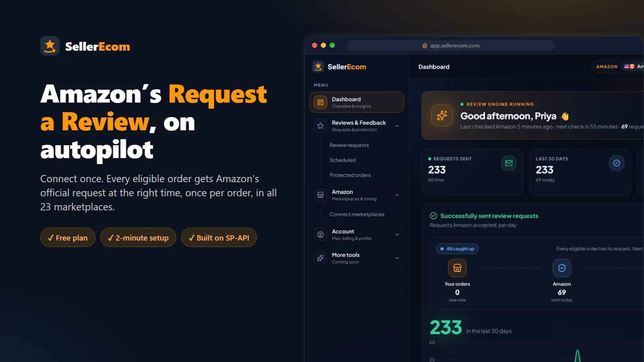Click the Account profile icon
Screen dimensions: 644x362
pos(320,234)
